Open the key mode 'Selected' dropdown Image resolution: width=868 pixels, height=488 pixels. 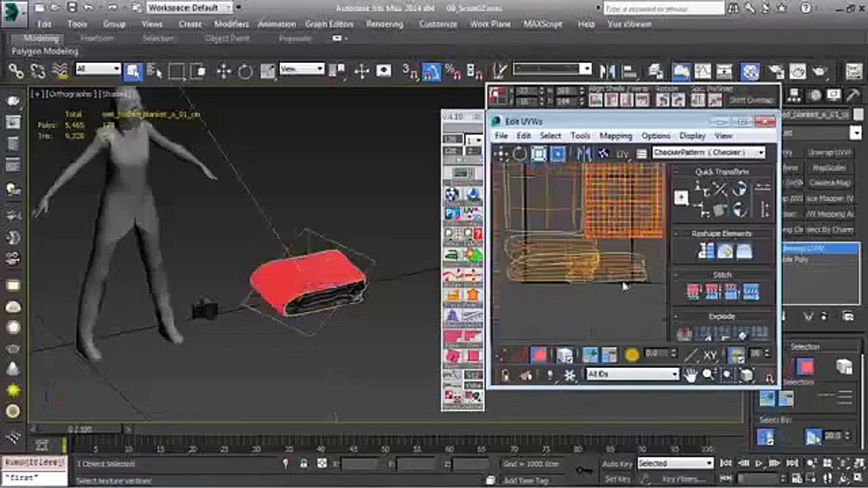[x=675, y=464]
